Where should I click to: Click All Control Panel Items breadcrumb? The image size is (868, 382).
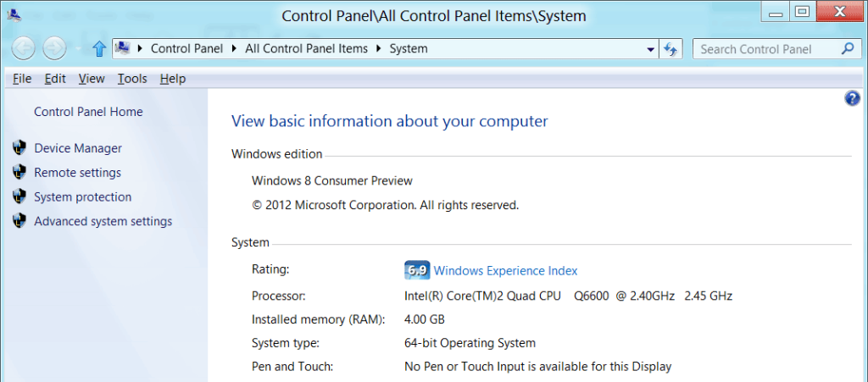(x=307, y=48)
